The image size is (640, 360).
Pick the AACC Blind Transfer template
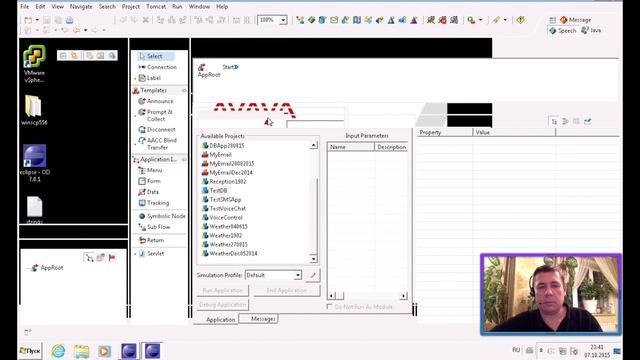[x=158, y=144]
